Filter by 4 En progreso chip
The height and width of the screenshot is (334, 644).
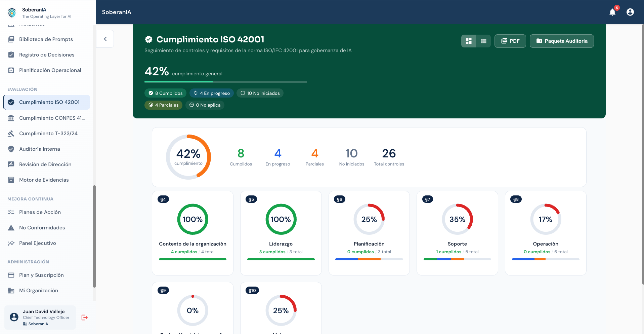tap(212, 93)
